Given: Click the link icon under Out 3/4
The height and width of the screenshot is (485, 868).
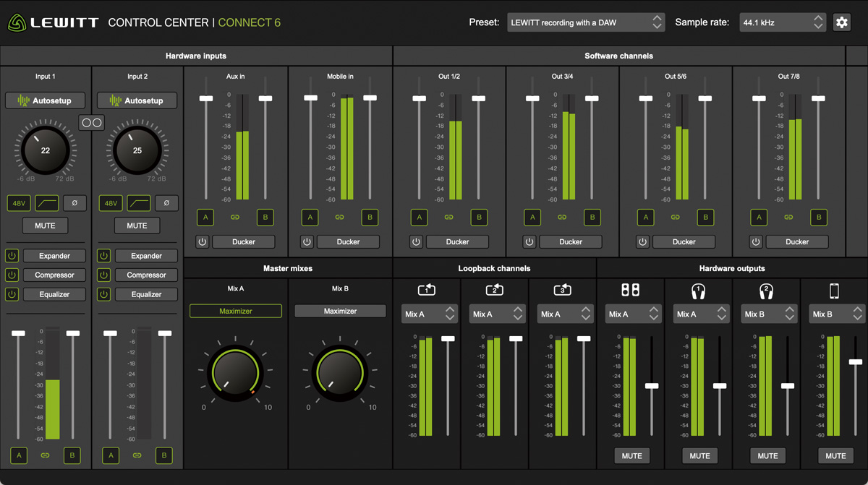Looking at the screenshot, I should pyautogui.click(x=562, y=217).
